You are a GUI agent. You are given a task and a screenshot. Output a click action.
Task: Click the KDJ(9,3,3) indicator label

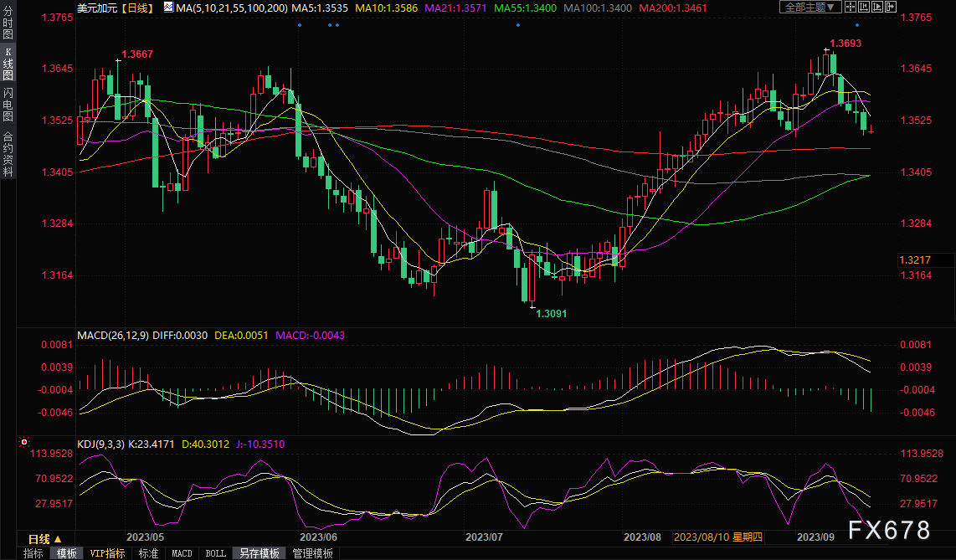pyautogui.click(x=100, y=444)
